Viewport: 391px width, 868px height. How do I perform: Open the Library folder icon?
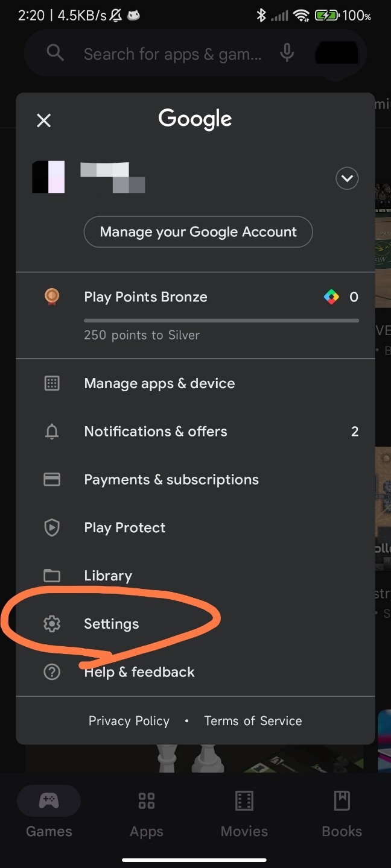point(52,576)
